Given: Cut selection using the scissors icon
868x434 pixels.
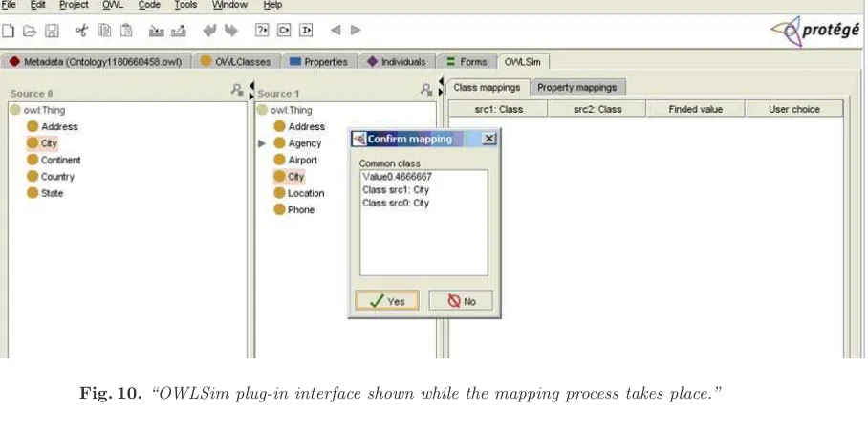Looking at the screenshot, I should [82, 31].
